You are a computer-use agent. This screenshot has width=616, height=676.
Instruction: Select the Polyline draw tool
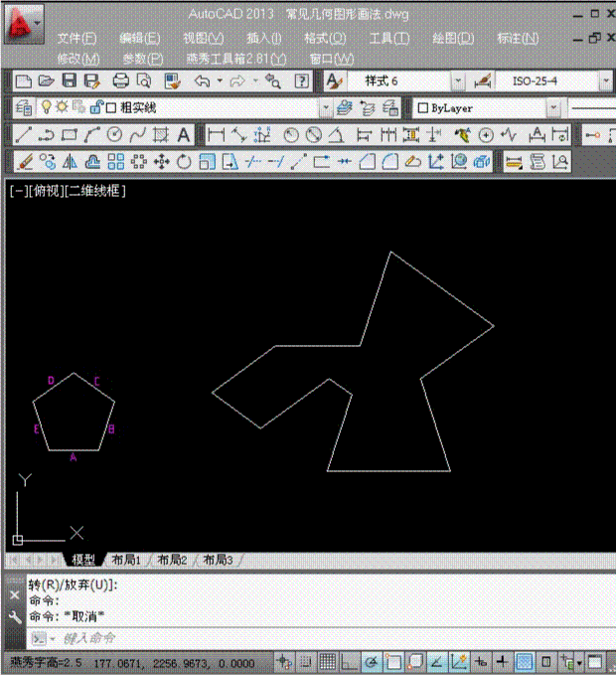pos(46,135)
